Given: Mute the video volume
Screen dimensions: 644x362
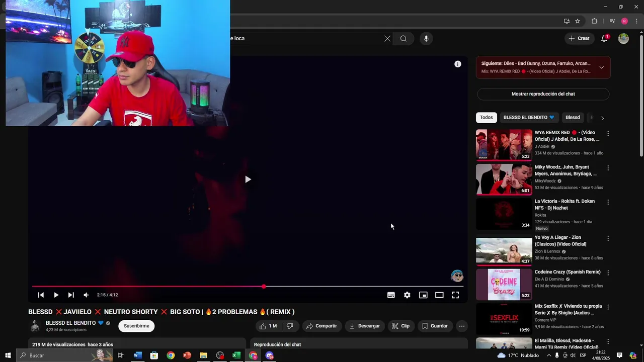Looking at the screenshot, I should pyautogui.click(x=86, y=295).
